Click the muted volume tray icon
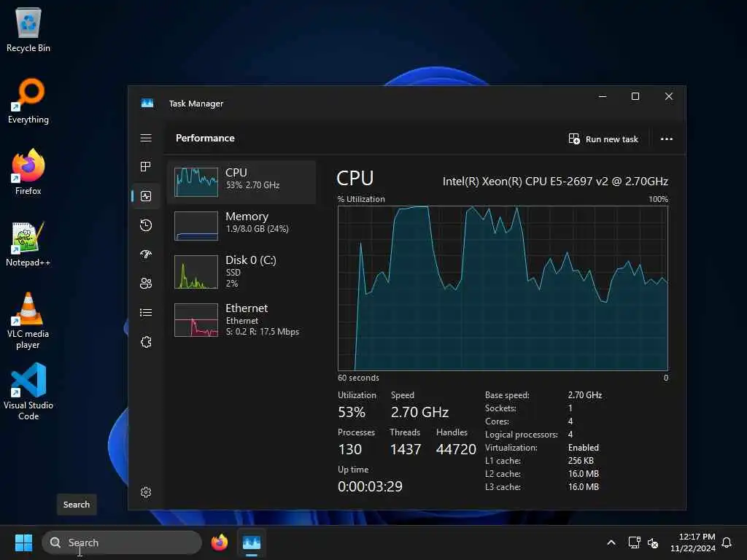The width and height of the screenshot is (747, 560). point(653,542)
